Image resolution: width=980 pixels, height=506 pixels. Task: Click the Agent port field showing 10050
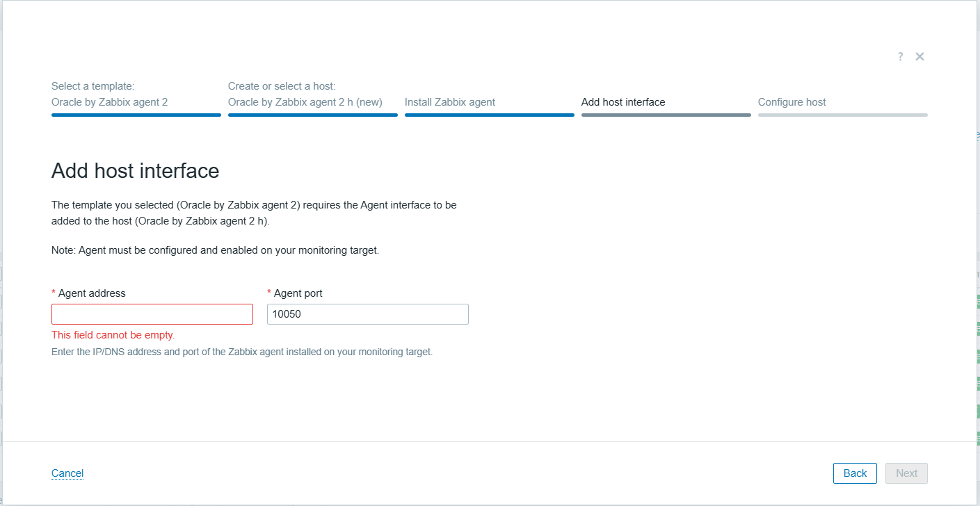(368, 314)
